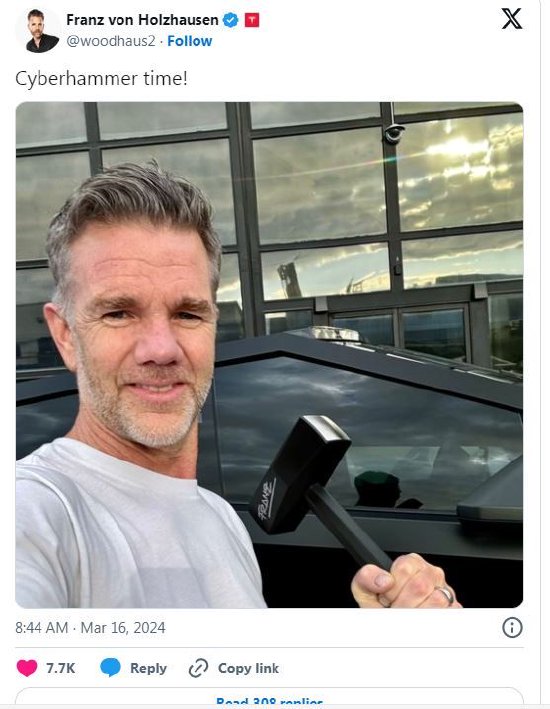Open Franz von Holzhausen's profile avatar
This screenshot has height=709, width=550.
tap(38, 30)
